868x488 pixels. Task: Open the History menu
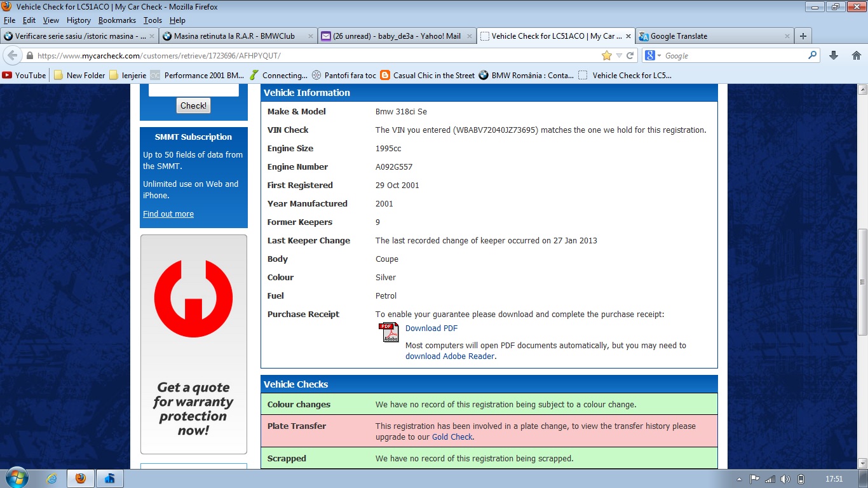(x=79, y=20)
